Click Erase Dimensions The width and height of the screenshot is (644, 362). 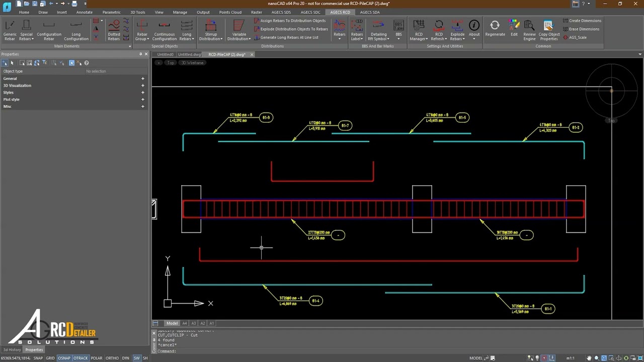(581, 29)
